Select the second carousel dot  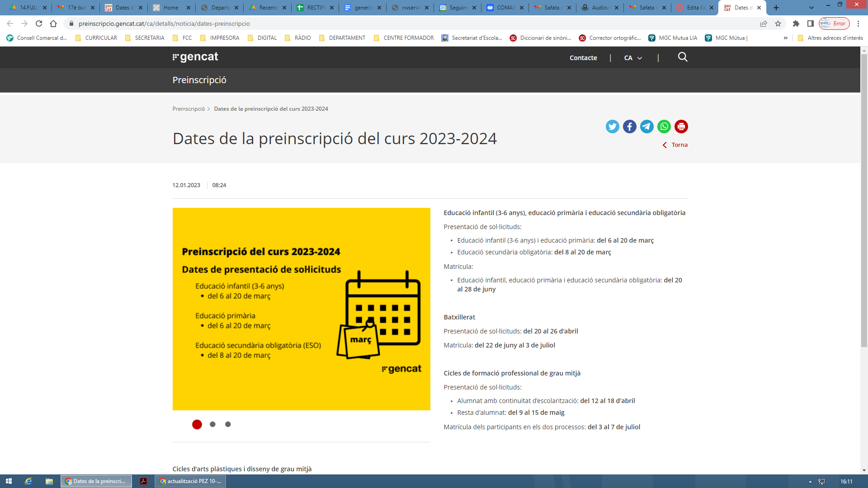(212, 424)
